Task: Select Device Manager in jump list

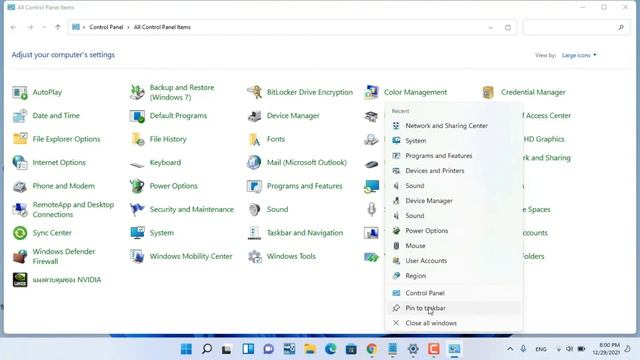Action: (x=453, y=200)
